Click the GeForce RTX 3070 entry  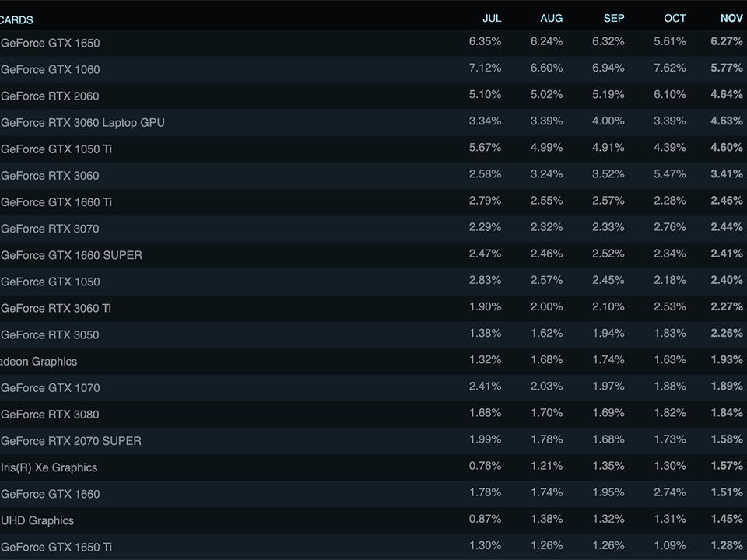(x=50, y=229)
